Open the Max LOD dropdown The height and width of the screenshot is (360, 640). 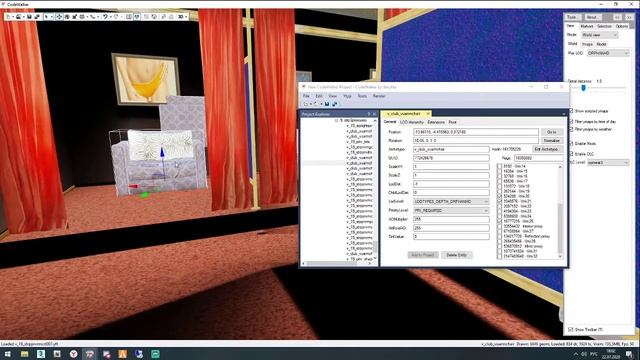(608, 53)
